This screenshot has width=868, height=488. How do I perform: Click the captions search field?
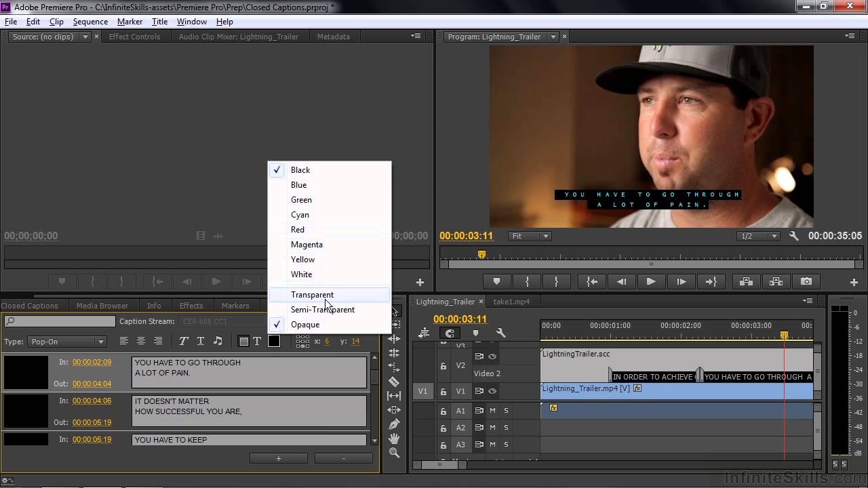[x=60, y=321]
